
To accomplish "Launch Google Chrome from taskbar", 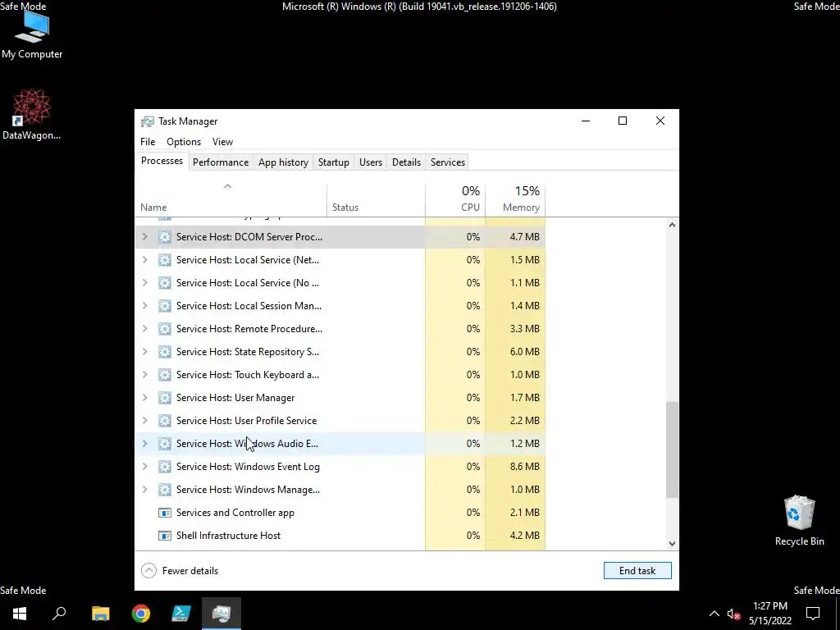I will click(x=141, y=614).
